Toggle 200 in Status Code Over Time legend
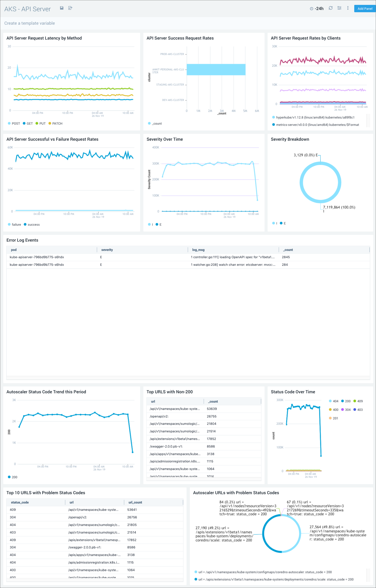Viewport: 376px width, 588px height. pyautogui.click(x=346, y=401)
